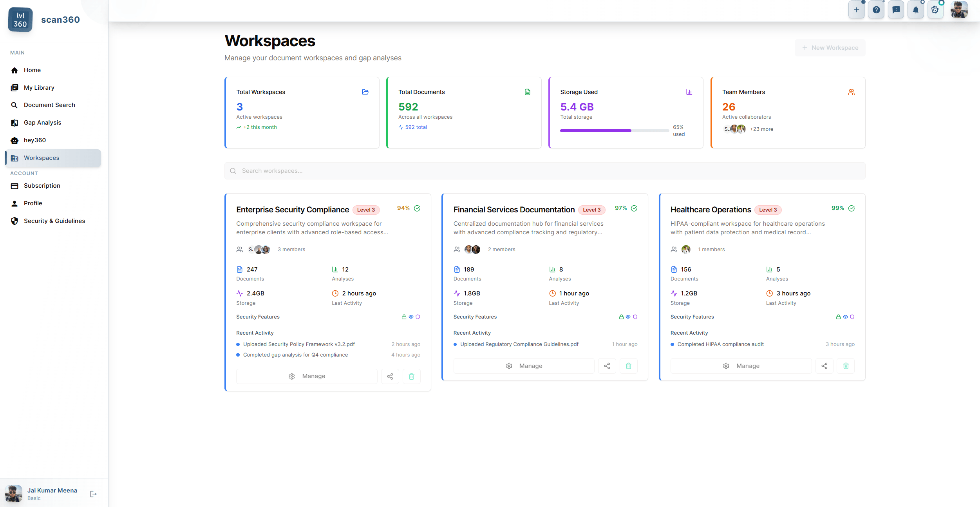
Task: Click the plus quick-create icon
Action: (857, 9)
